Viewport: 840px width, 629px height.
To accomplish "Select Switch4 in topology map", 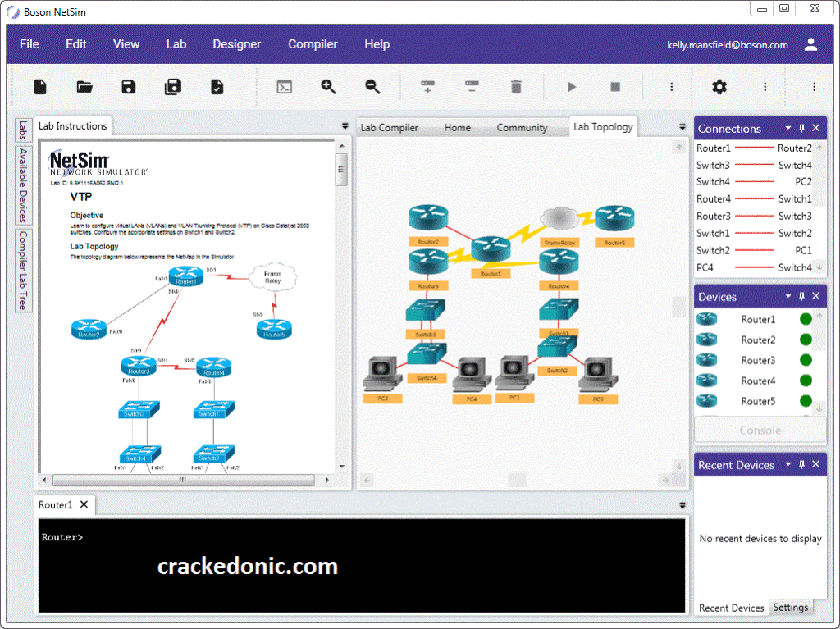I will [427, 354].
